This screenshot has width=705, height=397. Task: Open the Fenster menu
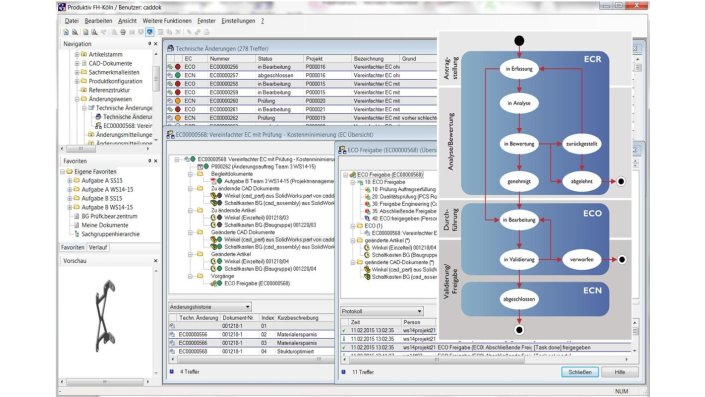pos(206,21)
